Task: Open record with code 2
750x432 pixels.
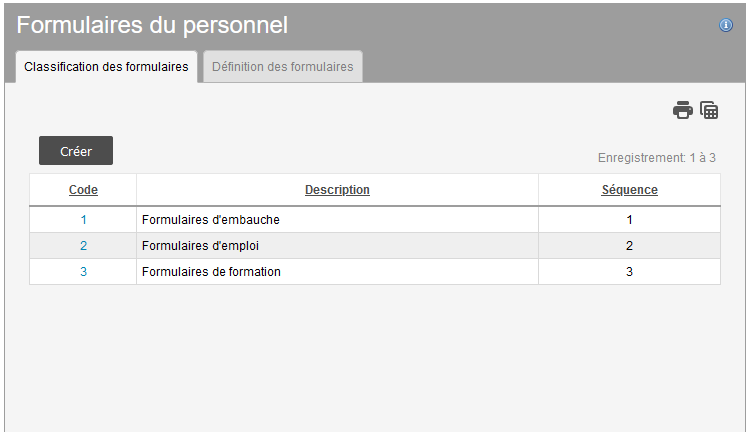Action: 83,246
